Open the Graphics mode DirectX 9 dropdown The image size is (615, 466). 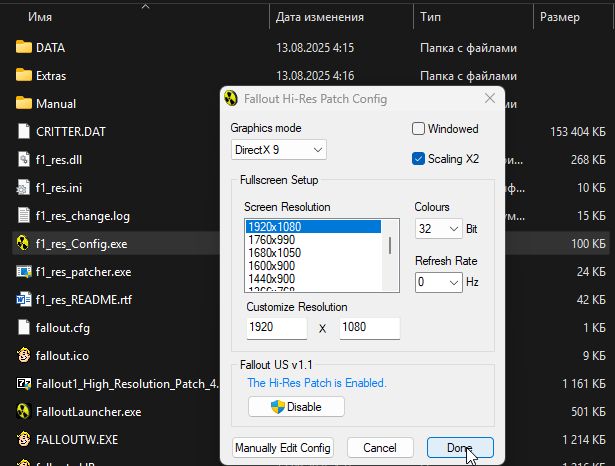point(278,150)
